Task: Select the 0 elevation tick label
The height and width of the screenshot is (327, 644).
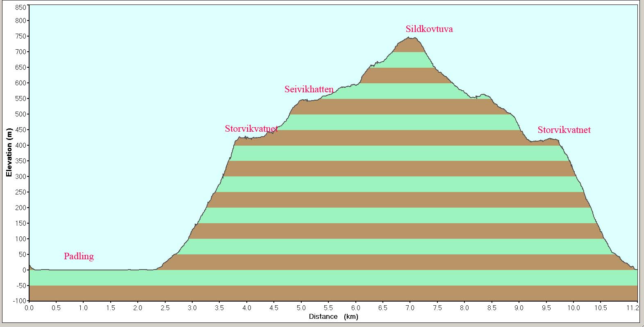Action: (x=25, y=270)
